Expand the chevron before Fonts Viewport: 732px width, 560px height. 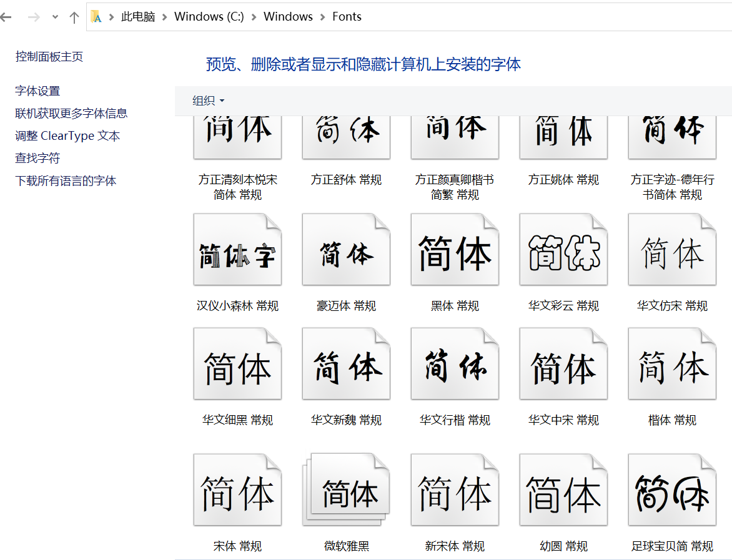[x=322, y=17]
